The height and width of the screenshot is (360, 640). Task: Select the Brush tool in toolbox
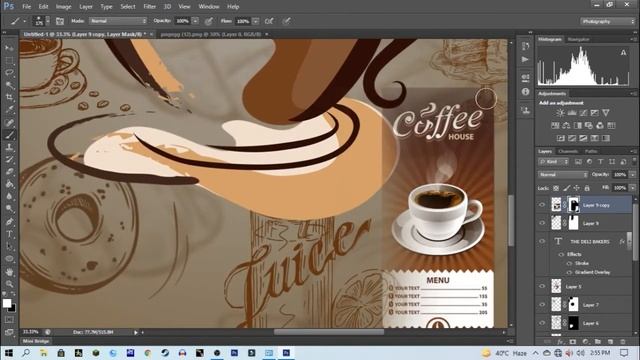pos(9,135)
